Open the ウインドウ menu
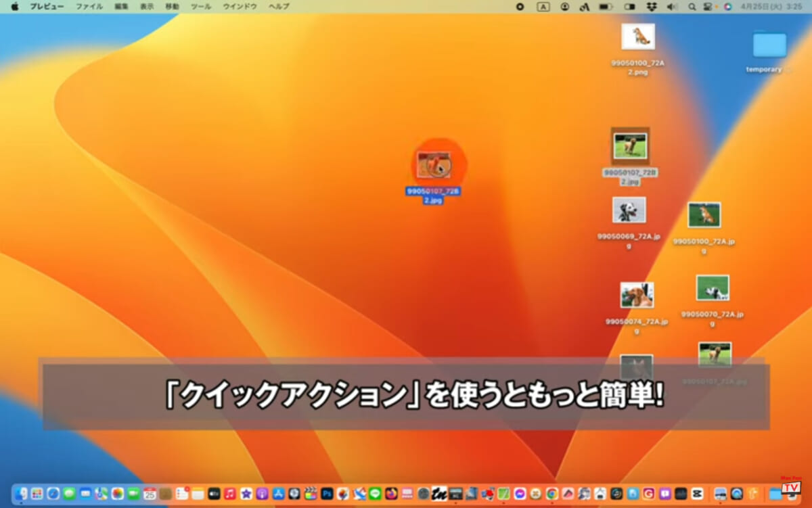The width and height of the screenshot is (812, 508). click(240, 6)
